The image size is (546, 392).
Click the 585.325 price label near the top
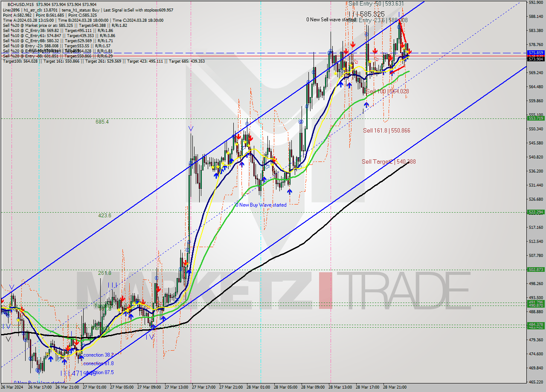pyautogui.click(x=372, y=14)
